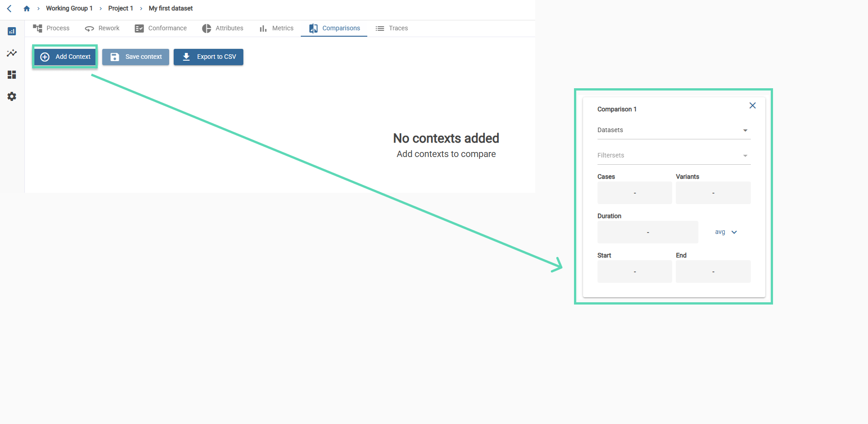The height and width of the screenshot is (424, 868).
Task: Expand the Filtersets dropdown
Action: (x=674, y=156)
